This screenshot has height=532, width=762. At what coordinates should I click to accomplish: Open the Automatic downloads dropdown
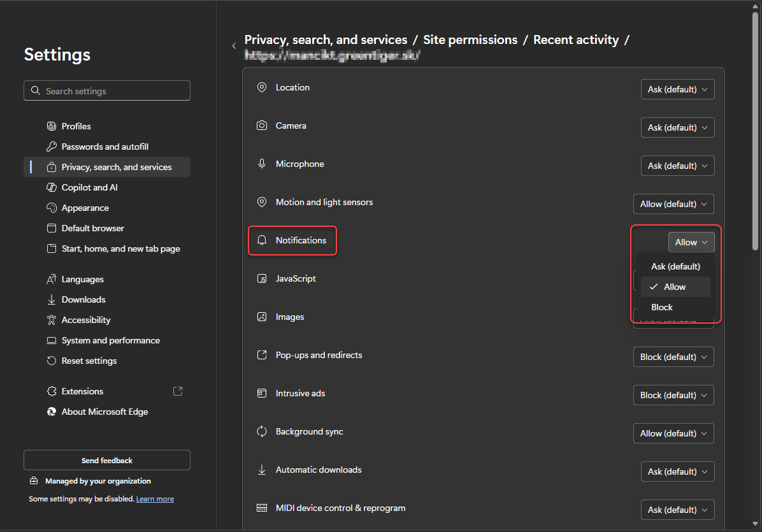pos(677,471)
